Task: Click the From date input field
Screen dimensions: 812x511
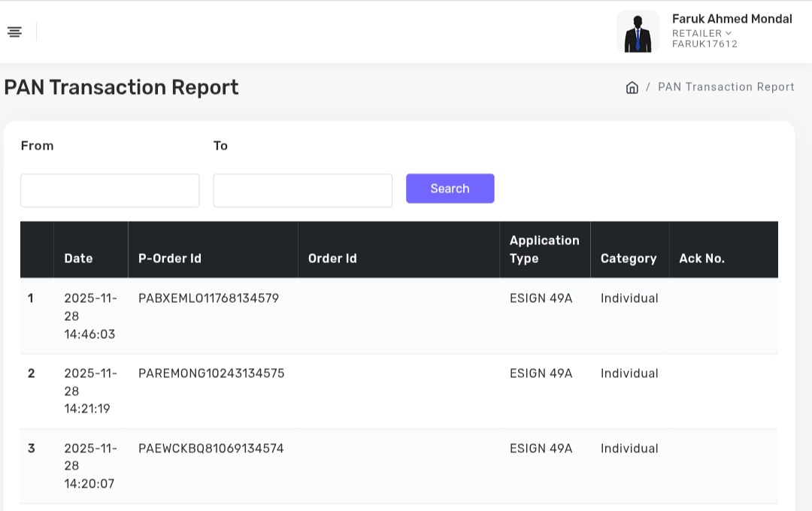Action: tap(110, 190)
